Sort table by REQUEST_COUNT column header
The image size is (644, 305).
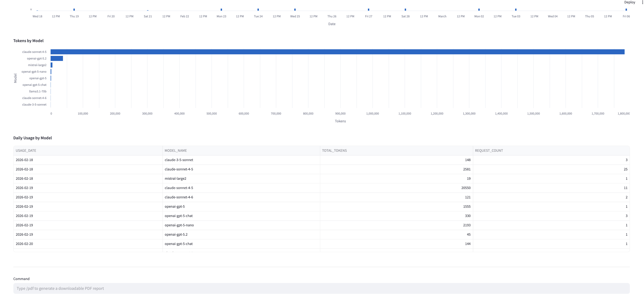489,150
